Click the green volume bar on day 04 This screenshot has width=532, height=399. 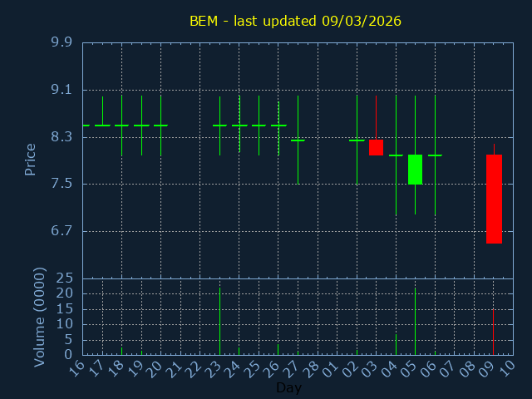(x=396, y=344)
